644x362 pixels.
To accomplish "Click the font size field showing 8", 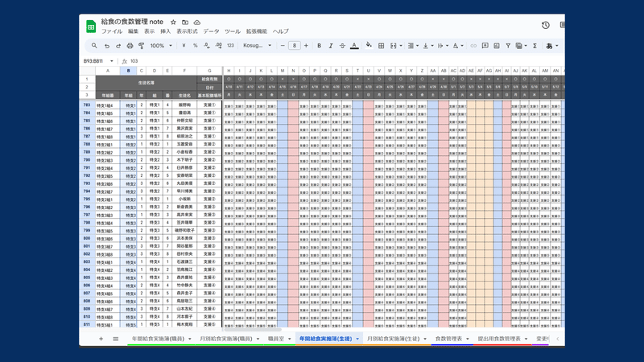I will [x=294, y=46].
